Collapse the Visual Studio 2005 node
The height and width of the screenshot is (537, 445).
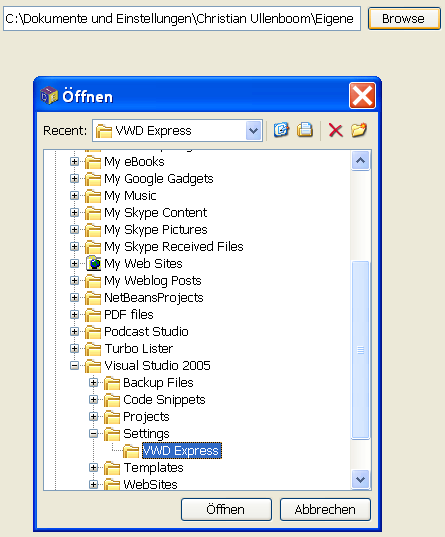(74, 365)
